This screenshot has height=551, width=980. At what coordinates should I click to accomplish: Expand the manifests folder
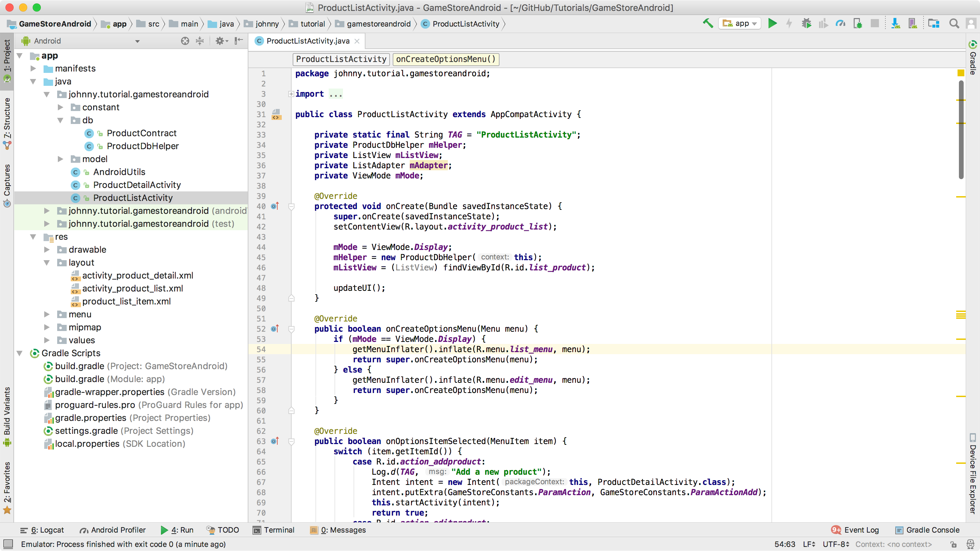point(33,68)
